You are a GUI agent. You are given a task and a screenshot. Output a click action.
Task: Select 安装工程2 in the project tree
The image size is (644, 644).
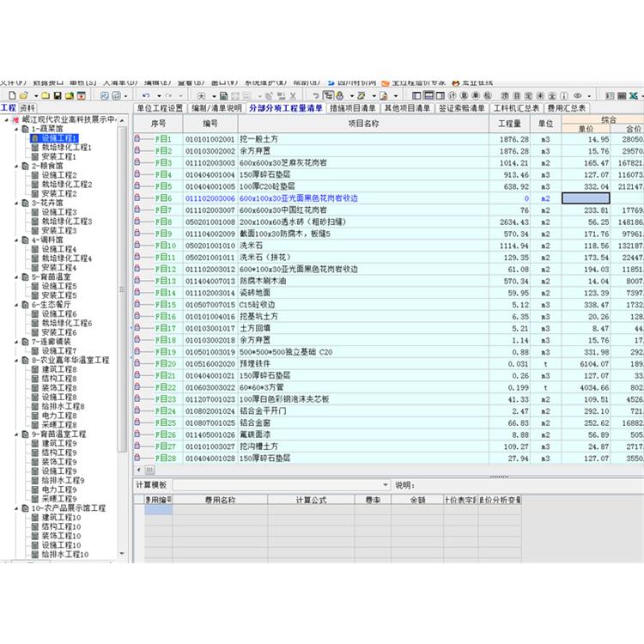[59, 194]
